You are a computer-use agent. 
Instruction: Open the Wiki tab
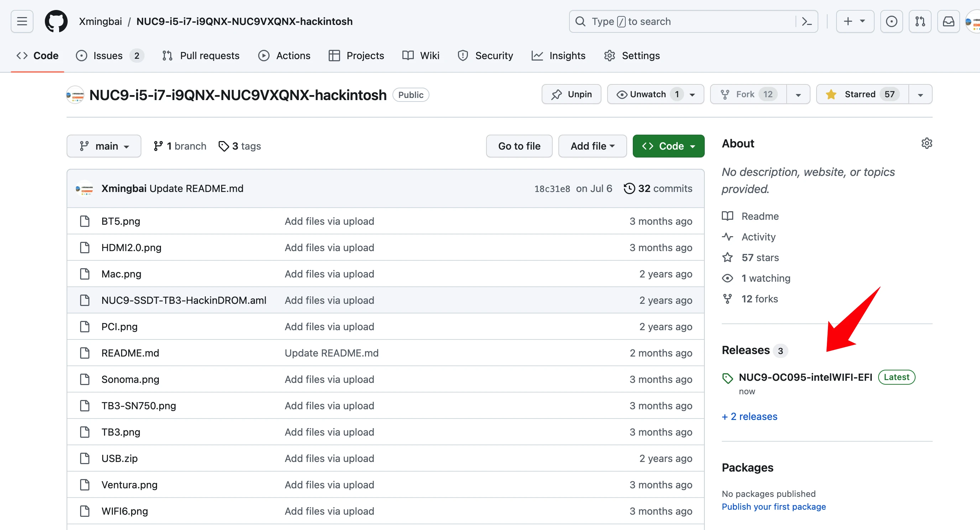[421, 56]
